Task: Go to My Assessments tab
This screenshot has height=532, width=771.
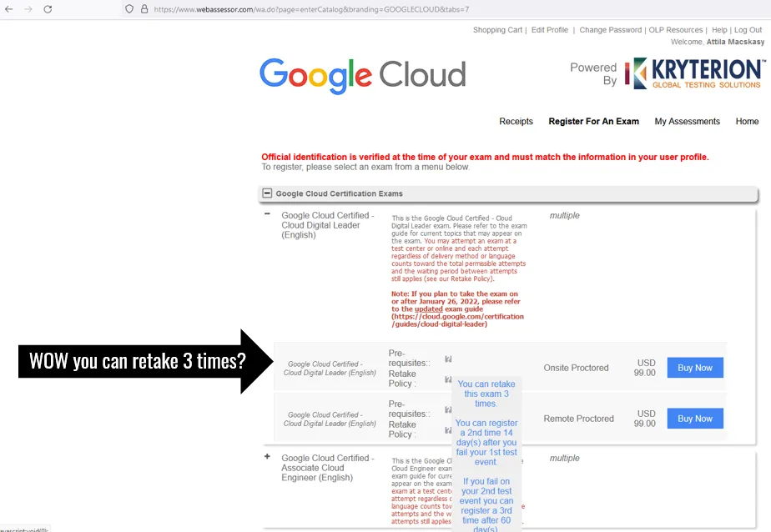Action: point(687,122)
